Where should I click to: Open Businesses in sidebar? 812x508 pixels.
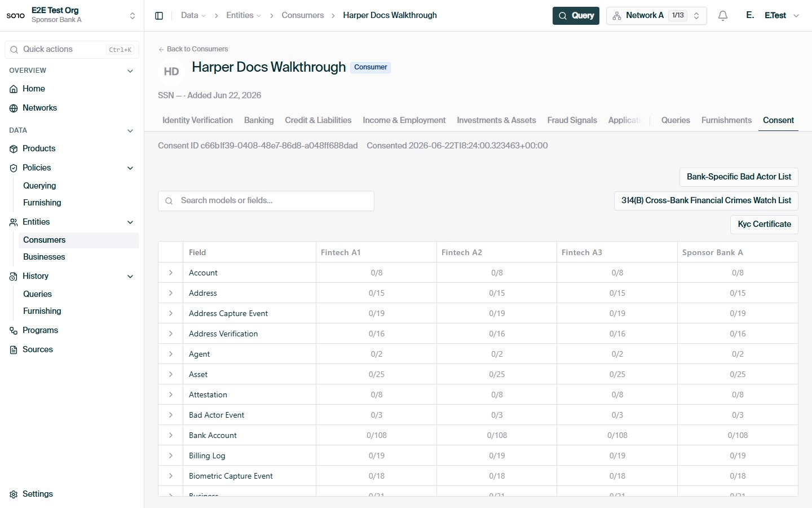point(44,257)
